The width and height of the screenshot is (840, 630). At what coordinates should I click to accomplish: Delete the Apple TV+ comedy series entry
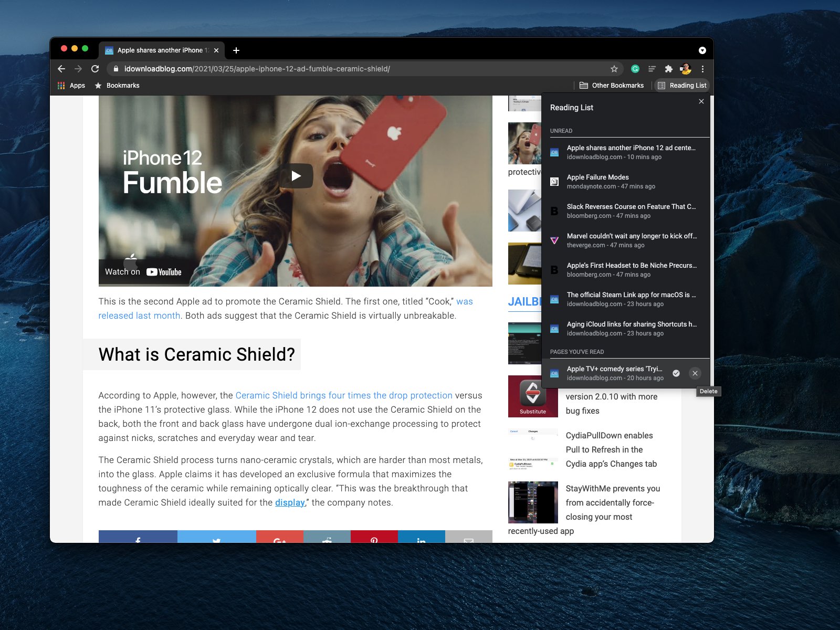coord(695,373)
